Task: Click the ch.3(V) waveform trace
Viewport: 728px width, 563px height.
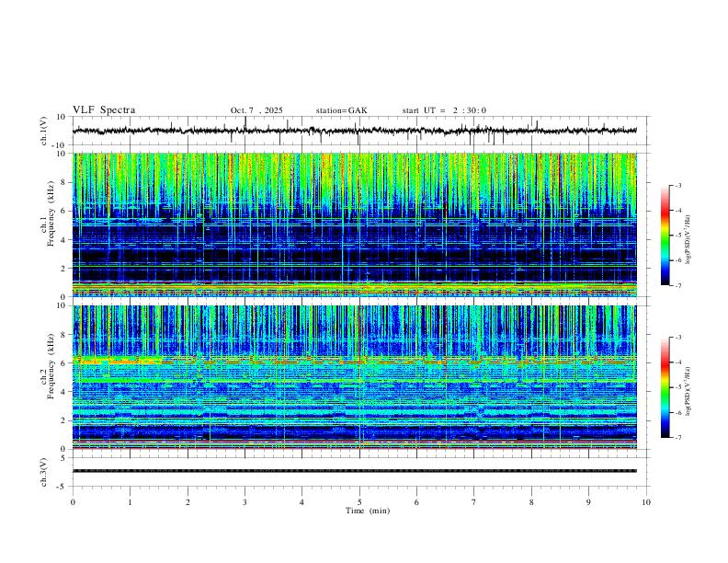Action: 355,471
